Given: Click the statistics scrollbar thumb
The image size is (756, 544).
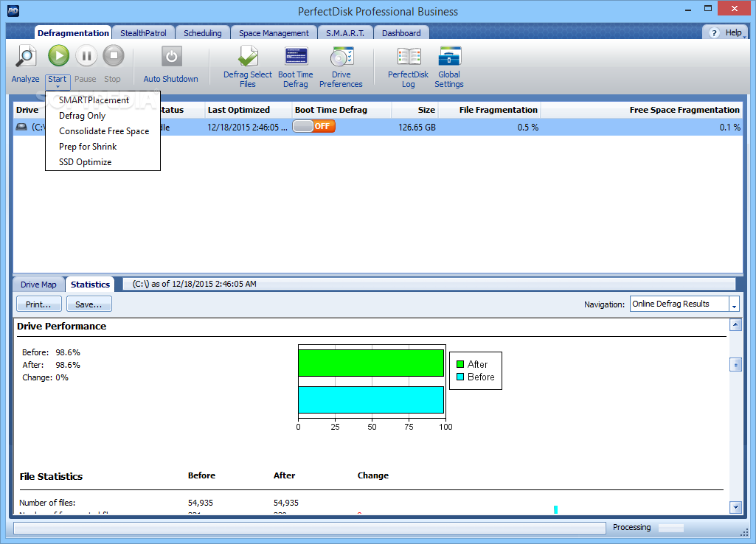Looking at the screenshot, I should click(x=735, y=365).
